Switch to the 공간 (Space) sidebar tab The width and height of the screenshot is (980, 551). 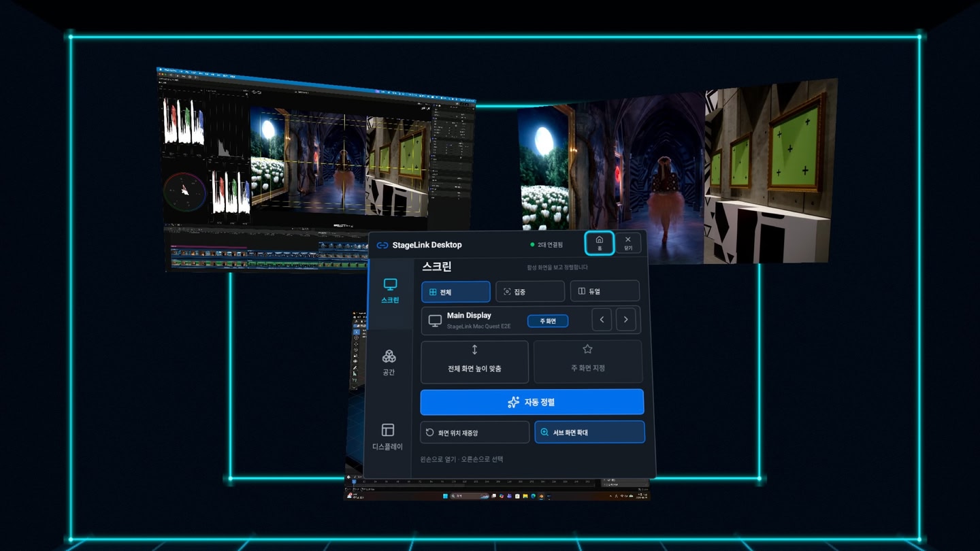[389, 363]
